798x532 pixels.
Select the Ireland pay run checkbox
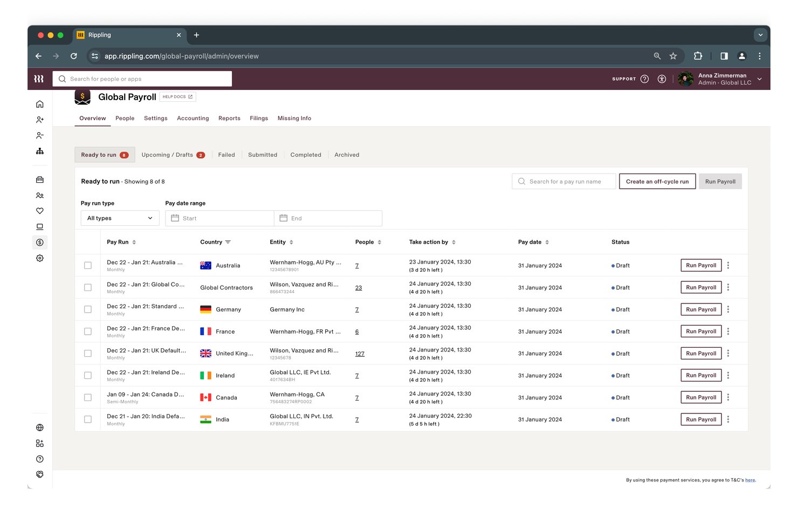click(x=88, y=375)
